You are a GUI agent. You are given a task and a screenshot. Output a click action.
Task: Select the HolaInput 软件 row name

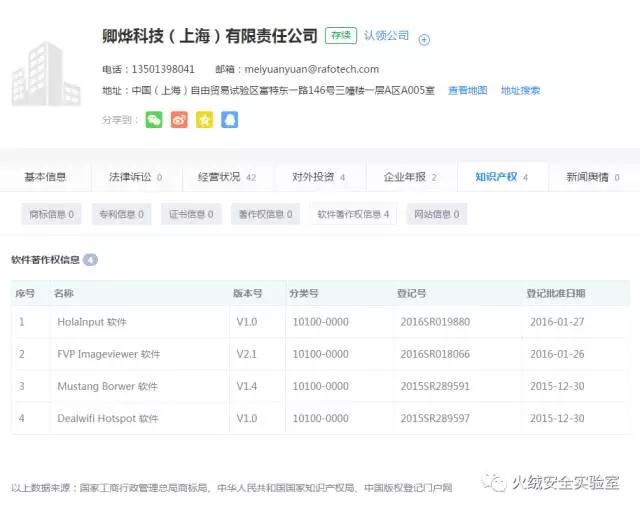pos(92,322)
